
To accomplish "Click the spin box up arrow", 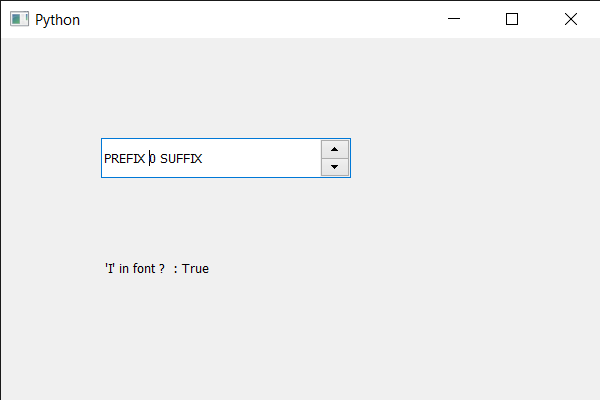I will (x=334, y=149).
